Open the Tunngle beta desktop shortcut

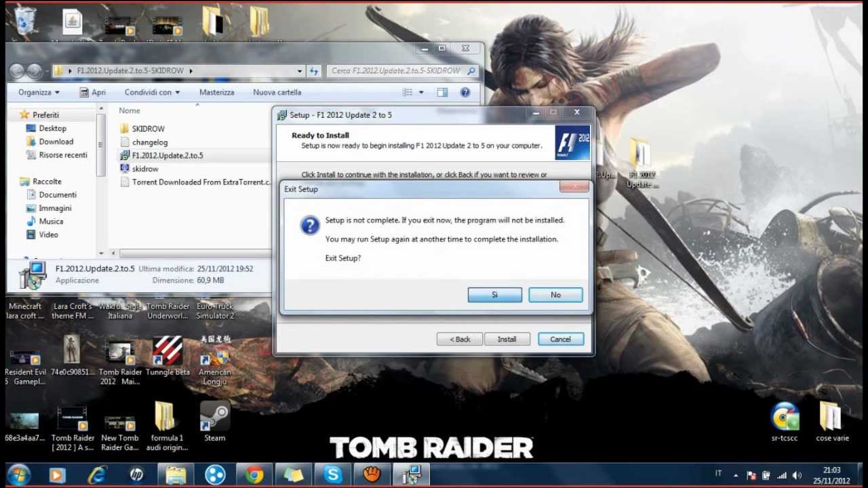tap(167, 356)
